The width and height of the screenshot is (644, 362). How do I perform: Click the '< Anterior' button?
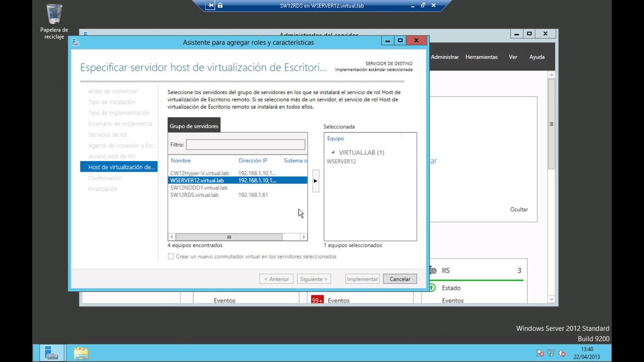[x=277, y=279]
